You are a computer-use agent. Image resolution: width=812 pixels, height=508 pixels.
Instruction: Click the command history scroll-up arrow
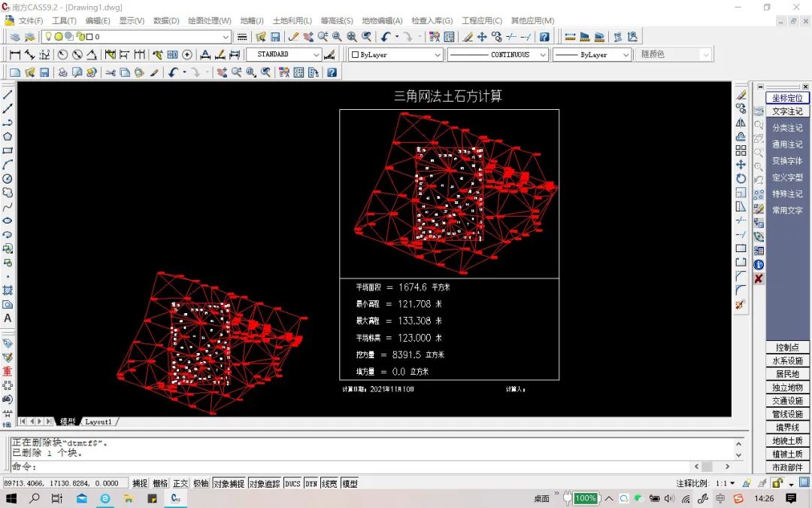pyautogui.click(x=738, y=444)
